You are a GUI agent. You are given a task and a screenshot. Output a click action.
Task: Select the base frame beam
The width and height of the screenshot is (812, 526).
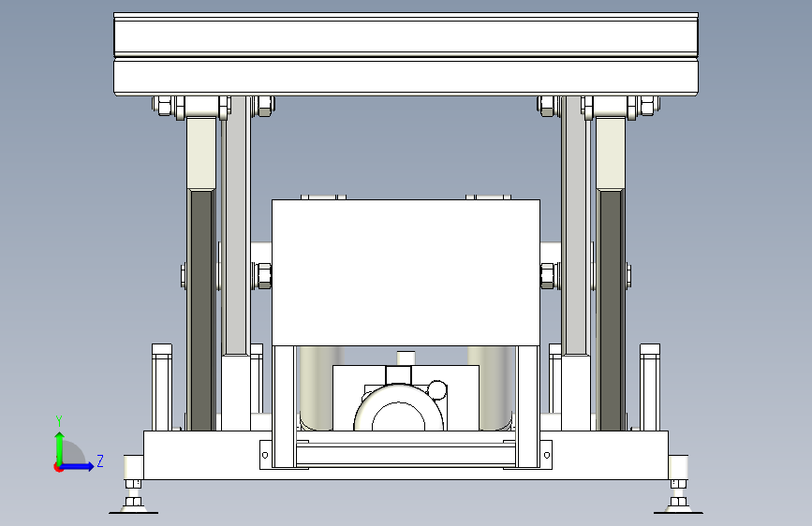(x=406, y=455)
